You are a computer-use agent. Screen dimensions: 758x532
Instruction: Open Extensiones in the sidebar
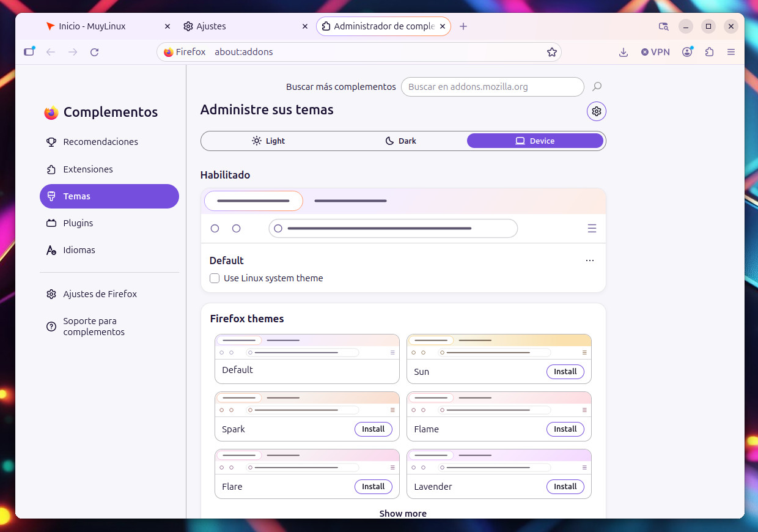pyautogui.click(x=109, y=169)
